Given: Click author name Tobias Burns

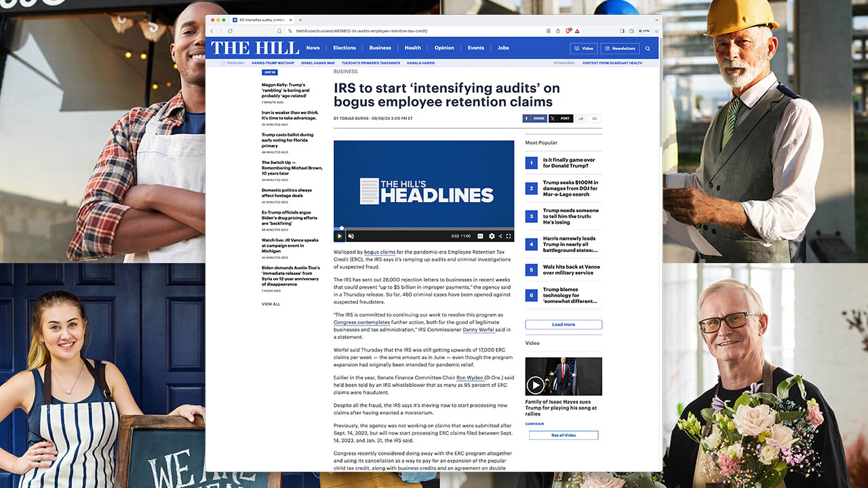Looking at the screenshot, I should pos(355,119).
